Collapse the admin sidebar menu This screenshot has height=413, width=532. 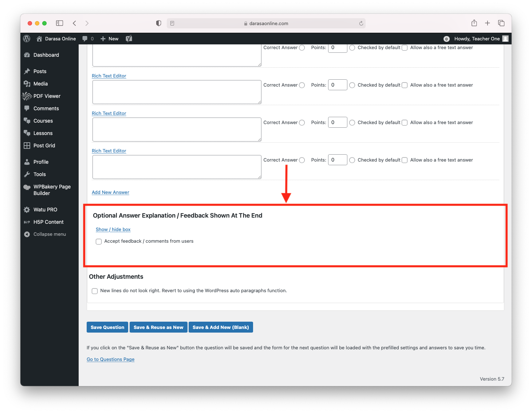tap(50, 234)
